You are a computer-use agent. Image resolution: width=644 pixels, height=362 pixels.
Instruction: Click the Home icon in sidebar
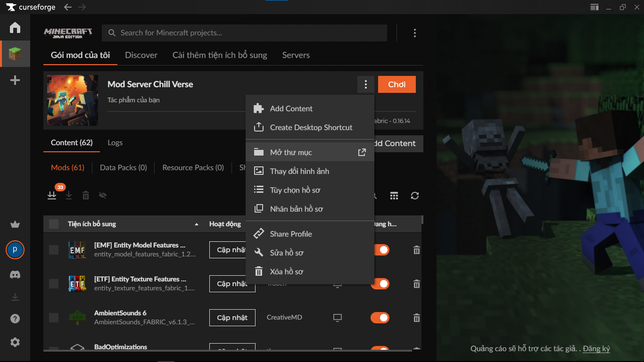click(x=15, y=28)
